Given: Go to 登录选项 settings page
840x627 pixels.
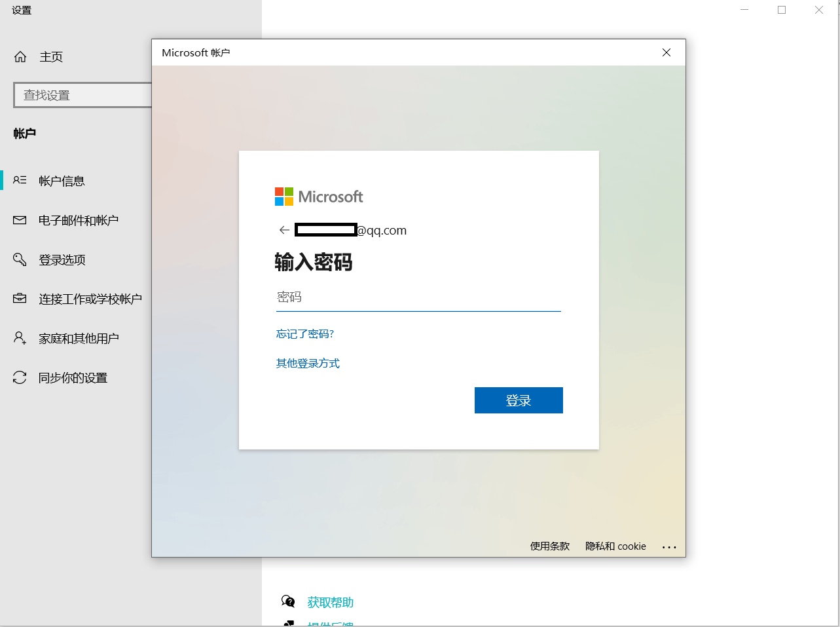Looking at the screenshot, I should [62, 259].
